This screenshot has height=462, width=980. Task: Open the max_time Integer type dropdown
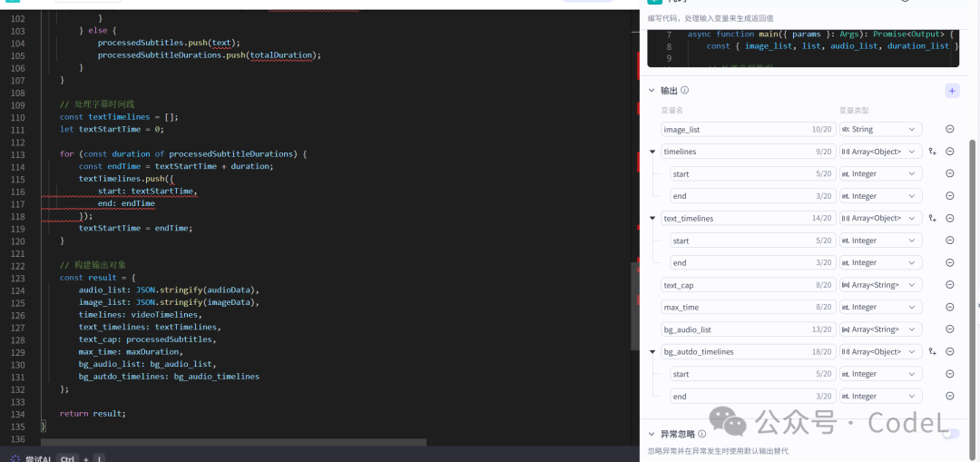[880, 307]
